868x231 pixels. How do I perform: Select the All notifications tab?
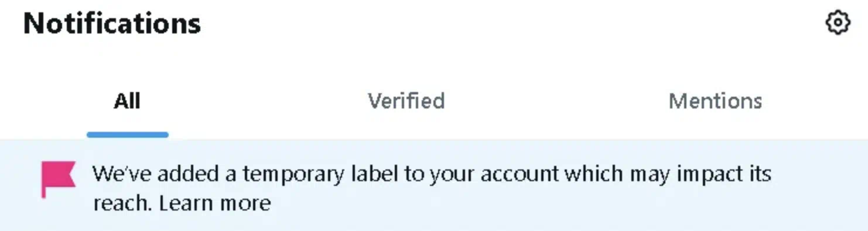tap(127, 101)
